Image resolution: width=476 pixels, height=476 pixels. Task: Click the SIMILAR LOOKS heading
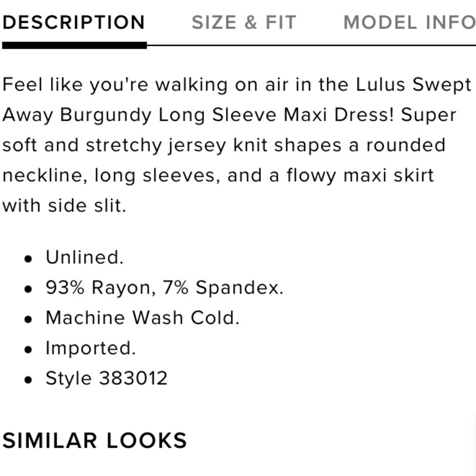94,440
